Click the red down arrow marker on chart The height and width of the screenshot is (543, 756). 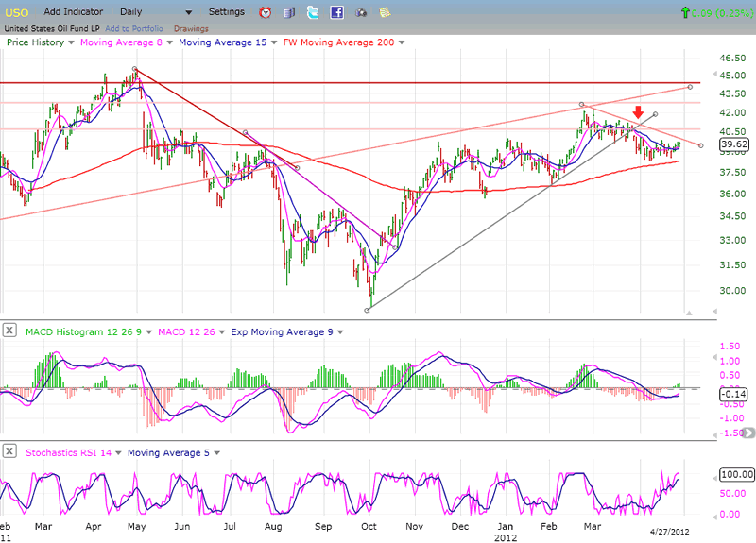[638, 113]
